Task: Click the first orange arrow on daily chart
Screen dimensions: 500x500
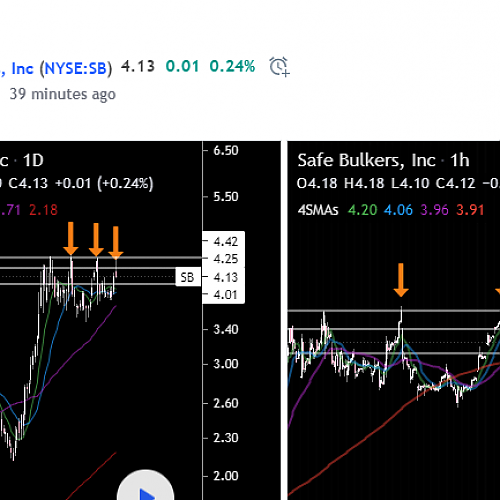Action: click(x=71, y=239)
